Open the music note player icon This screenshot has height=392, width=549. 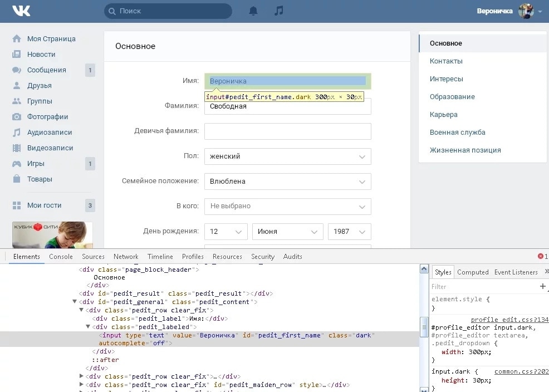click(279, 11)
